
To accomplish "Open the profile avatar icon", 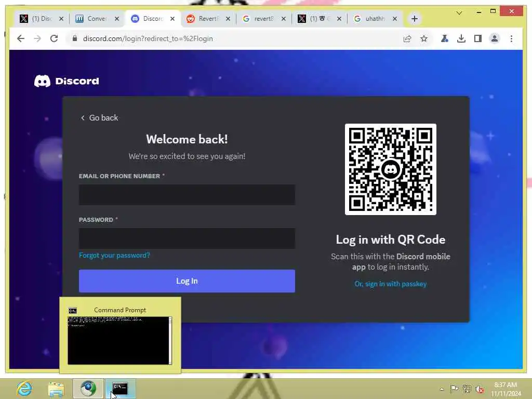I will coord(495,38).
